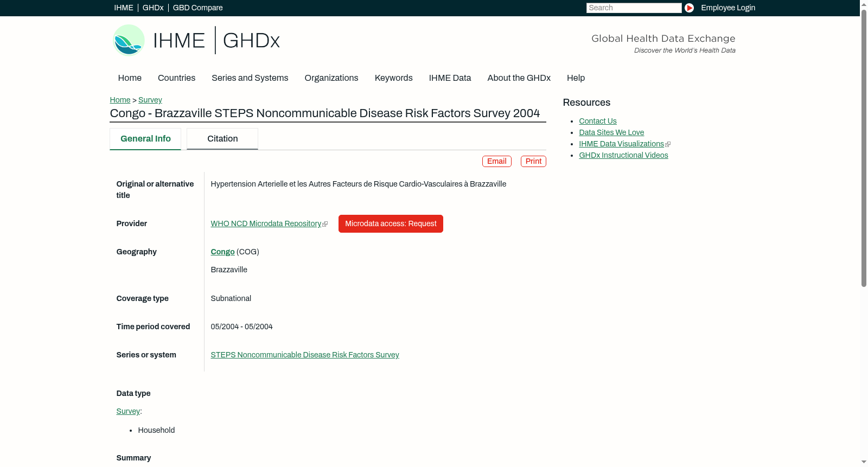Image resolution: width=868 pixels, height=467 pixels.
Task: Open the Keywords menu item
Action: (x=394, y=78)
